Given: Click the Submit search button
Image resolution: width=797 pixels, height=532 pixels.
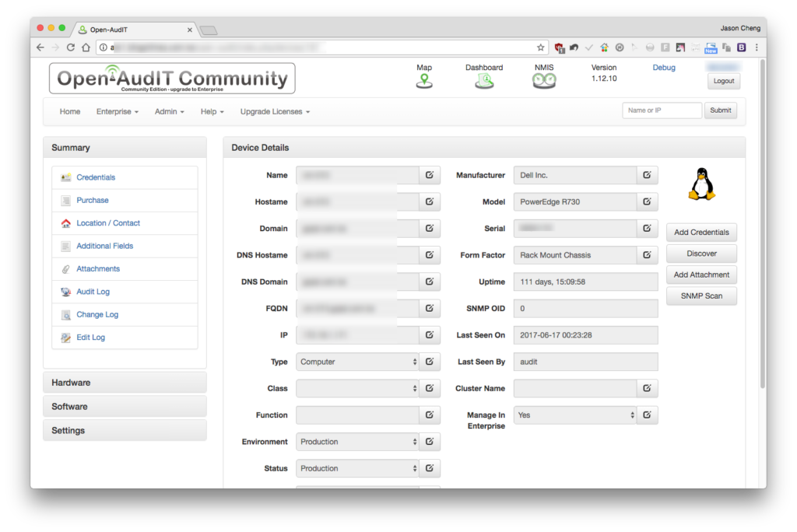Looking at the screenshot, I should pyautogui.click(x=720, y=110).
